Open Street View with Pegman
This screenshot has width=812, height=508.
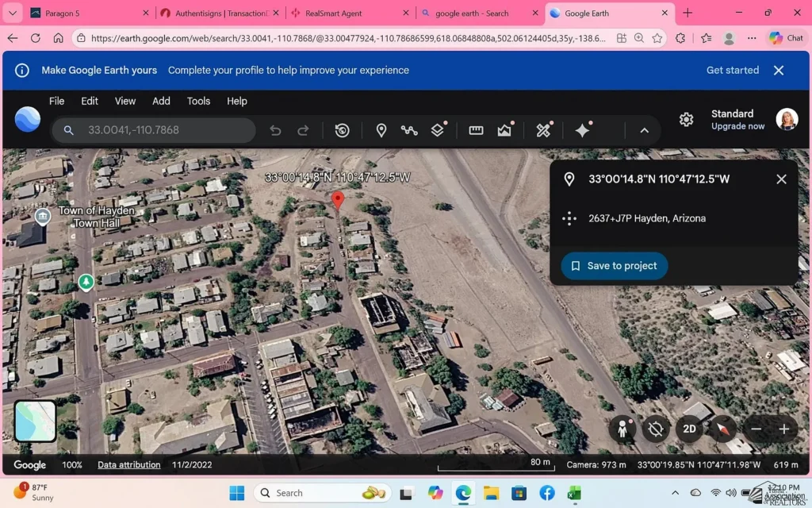pos(622,429)
